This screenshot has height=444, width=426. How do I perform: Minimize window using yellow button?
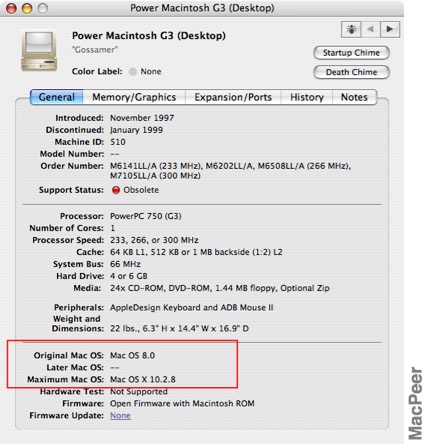coord(27,8)
